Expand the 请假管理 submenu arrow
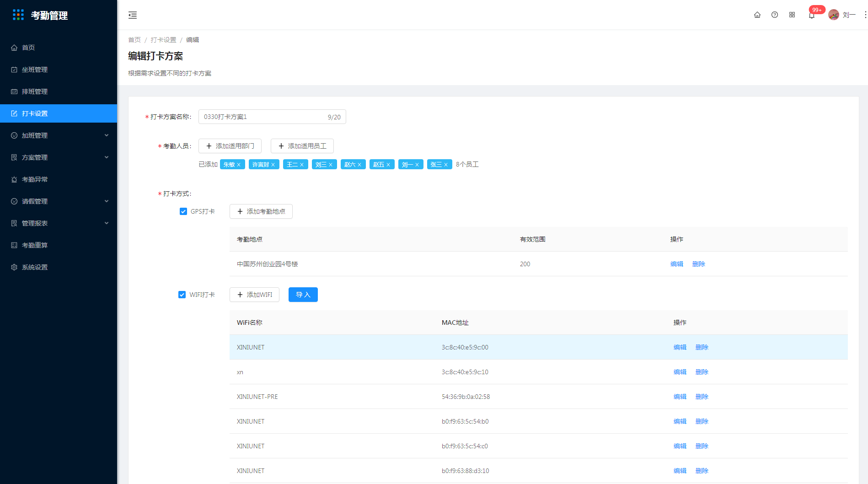This screenshot has height=484, width=868. coord(107,201)
